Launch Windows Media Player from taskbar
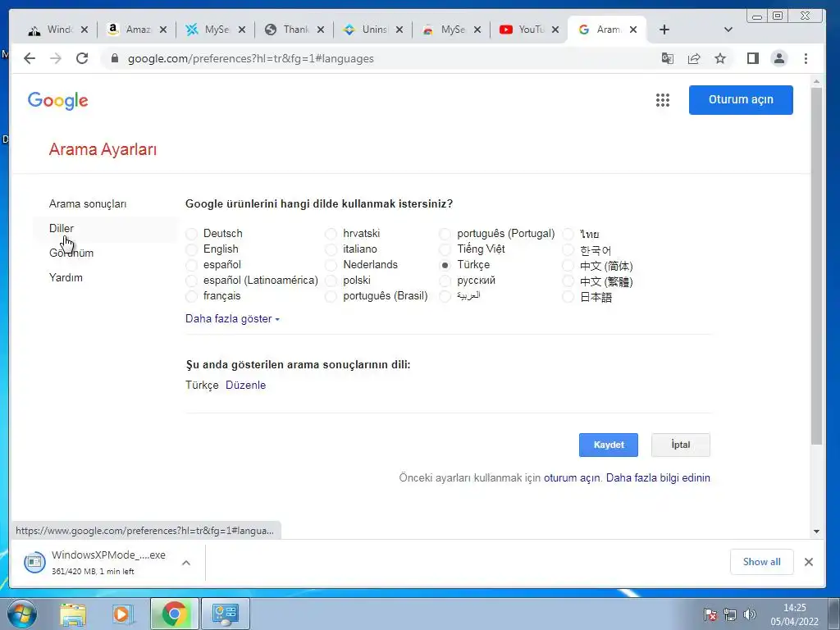 point(122,614)
